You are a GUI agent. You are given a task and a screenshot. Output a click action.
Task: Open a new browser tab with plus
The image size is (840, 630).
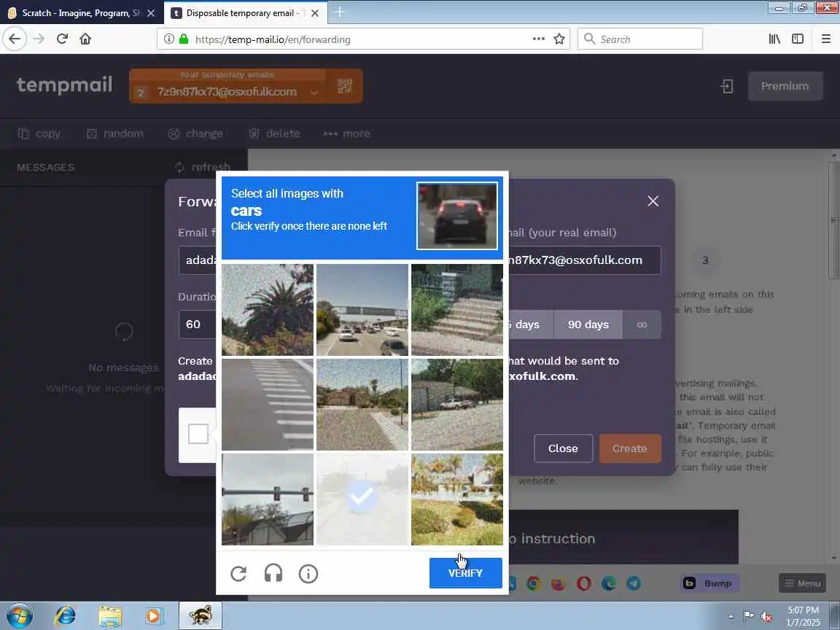(339, 12)
